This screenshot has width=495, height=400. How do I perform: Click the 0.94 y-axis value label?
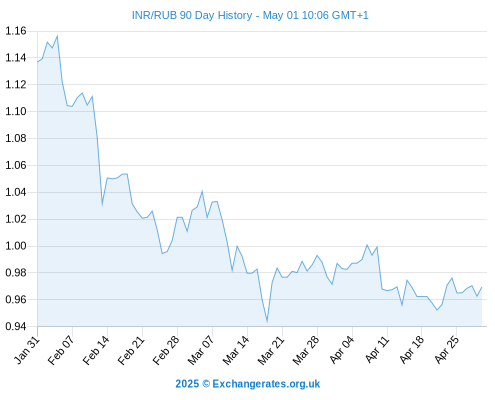point(16,326)
